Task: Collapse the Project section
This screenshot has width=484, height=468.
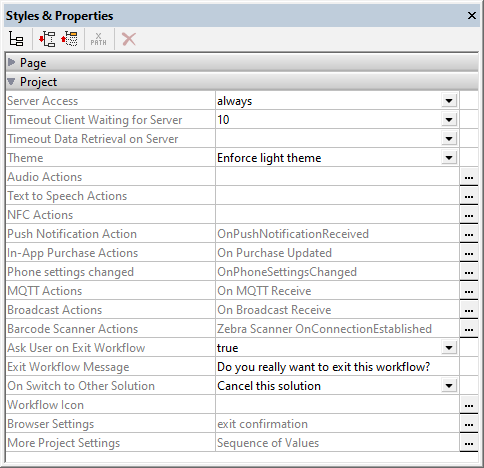Action: [x=12, y=81]
